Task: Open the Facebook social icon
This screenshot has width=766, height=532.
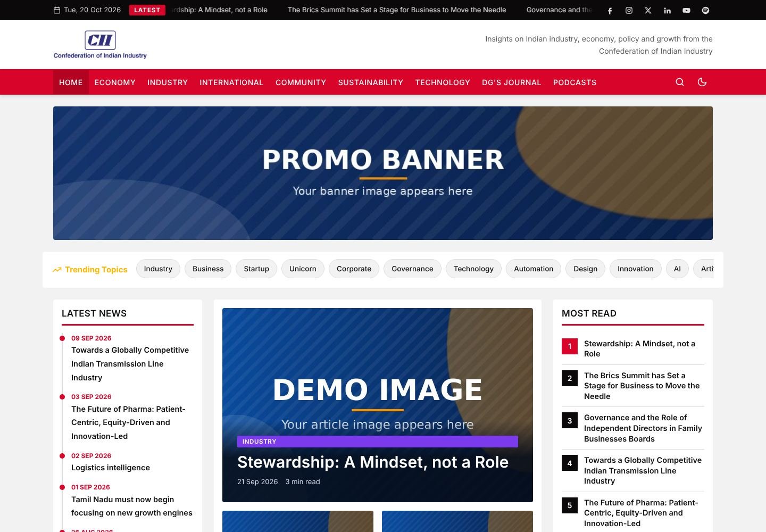Action: 610,10
